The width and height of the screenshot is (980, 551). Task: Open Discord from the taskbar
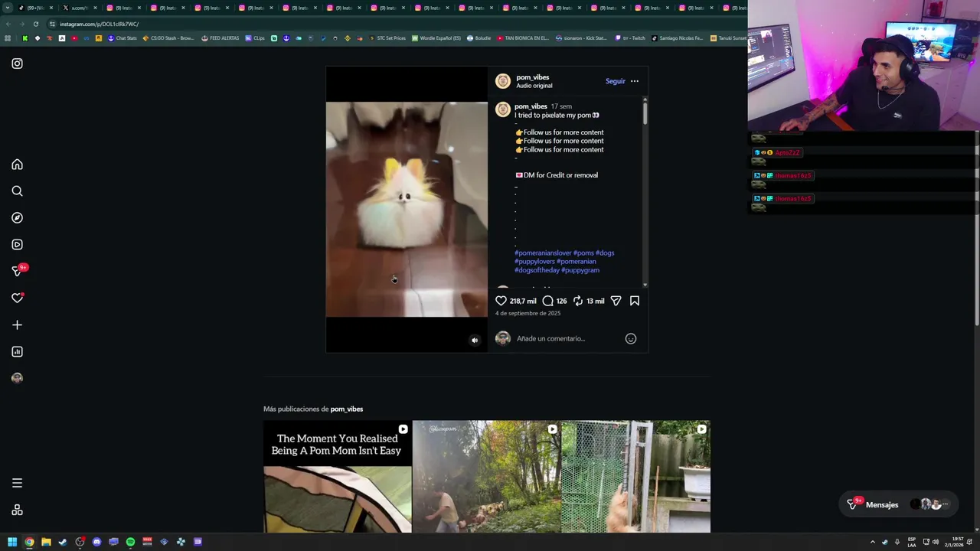96,542
